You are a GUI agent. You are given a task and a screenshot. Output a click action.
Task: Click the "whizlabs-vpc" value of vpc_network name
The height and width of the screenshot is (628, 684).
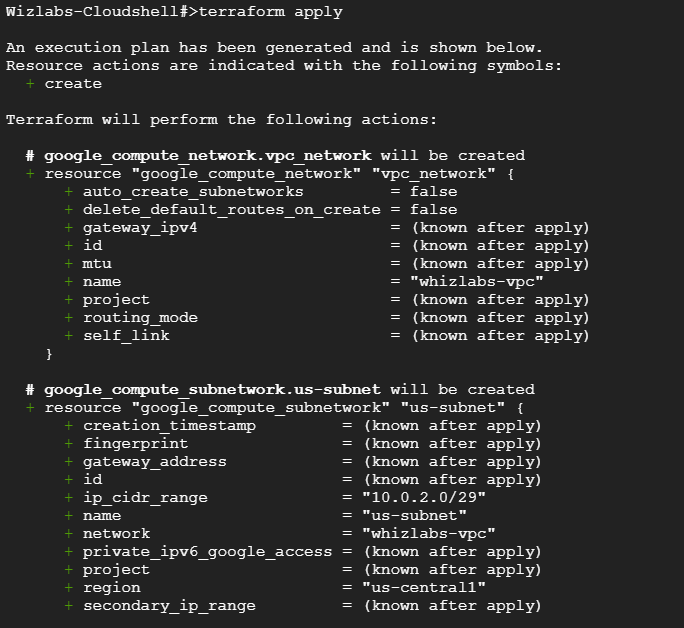click(x=477, y=282)
